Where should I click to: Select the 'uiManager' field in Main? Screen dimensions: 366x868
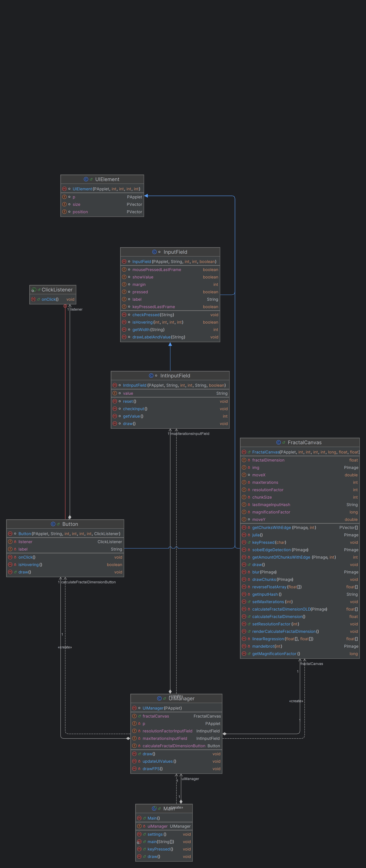[164, 826]
